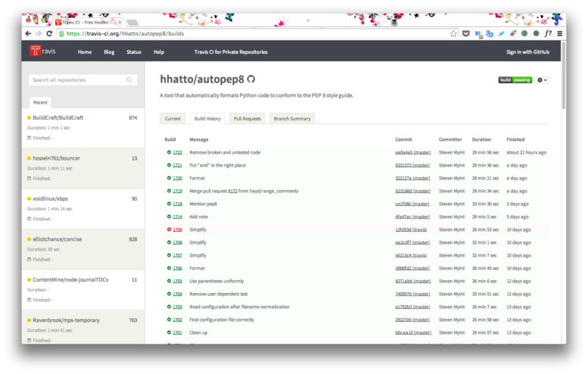Open build number 1709 link
Image resolution: width=588 pixels, height=374 pixels.
click(x=177, y=229)
